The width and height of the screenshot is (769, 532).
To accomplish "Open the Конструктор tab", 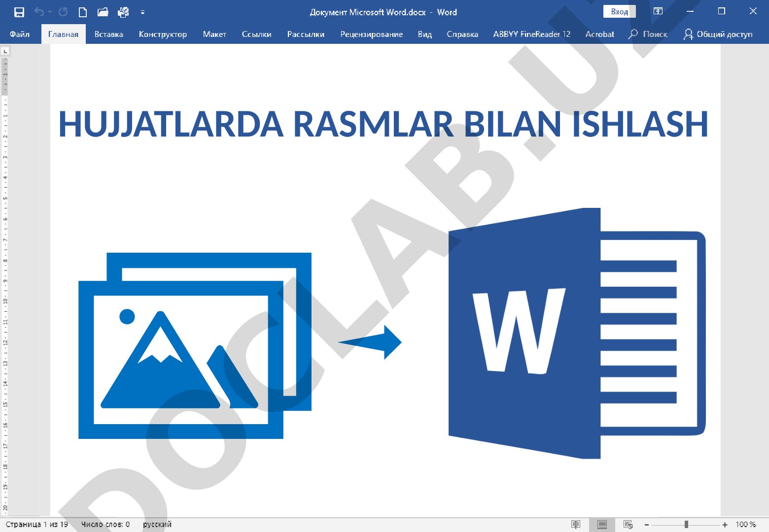I will point(163,34).
